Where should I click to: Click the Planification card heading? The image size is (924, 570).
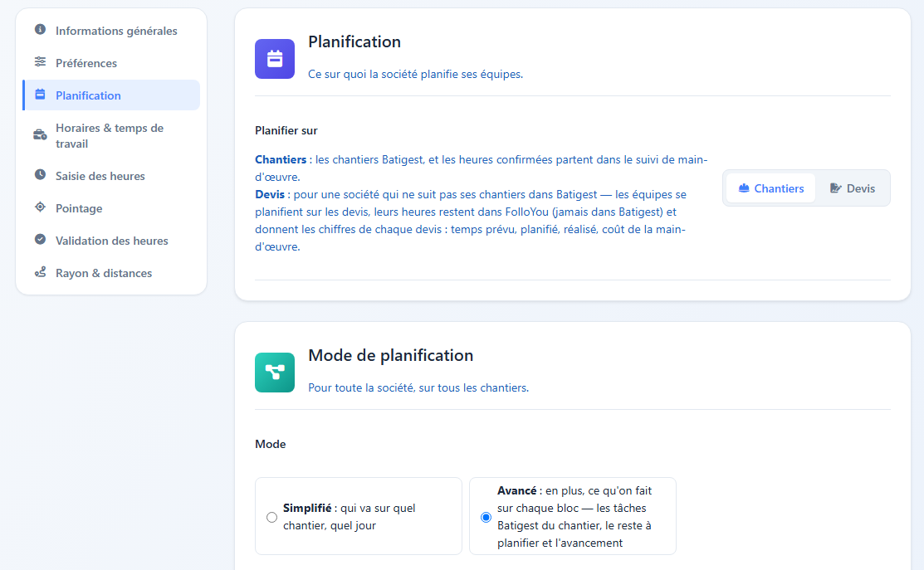point(354,41)
